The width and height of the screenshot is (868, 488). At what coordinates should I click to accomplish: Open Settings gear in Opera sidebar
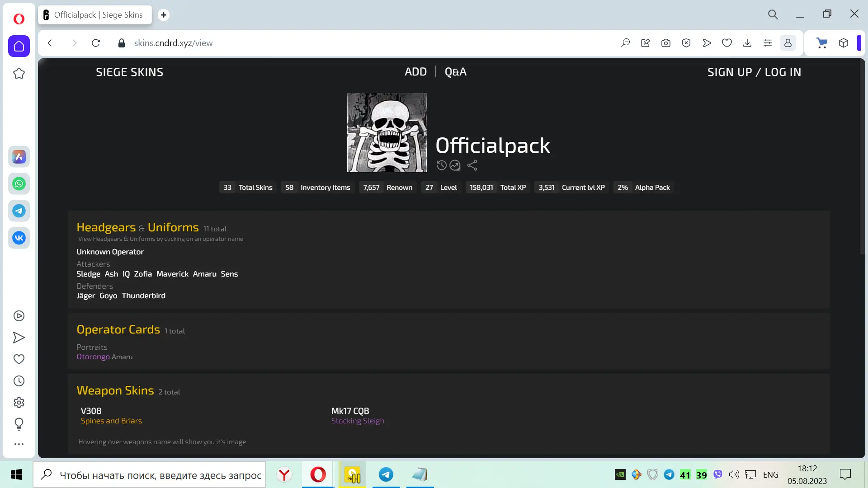[x=19, y=403]
